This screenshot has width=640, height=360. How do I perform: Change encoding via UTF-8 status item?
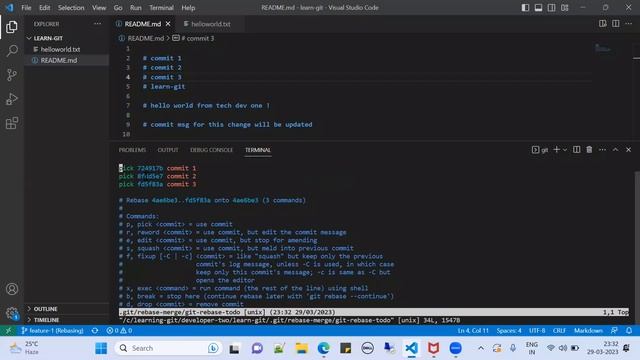pos(537,330)
